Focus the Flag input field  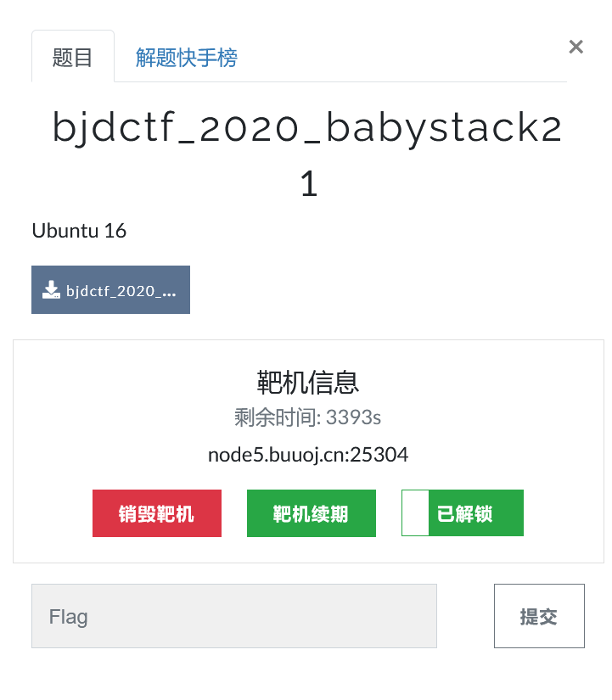coord(234,616)
